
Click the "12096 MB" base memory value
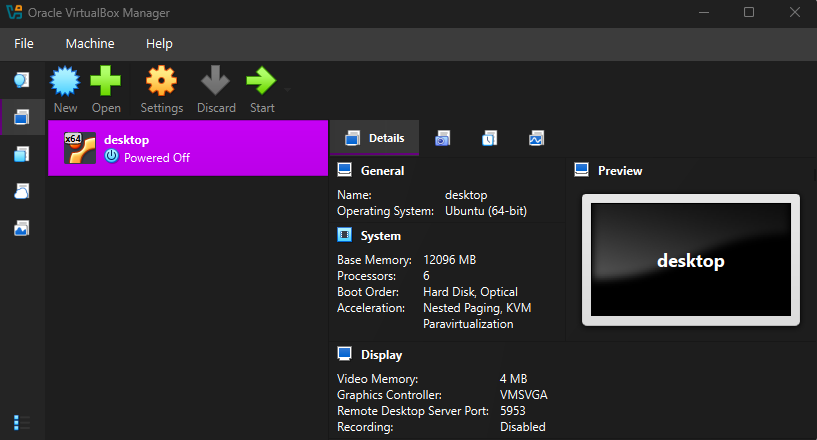pos(450,260)
